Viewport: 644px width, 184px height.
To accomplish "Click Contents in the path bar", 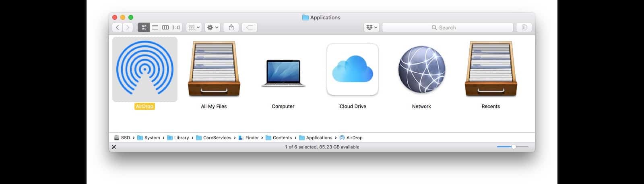I will [279, 138].
